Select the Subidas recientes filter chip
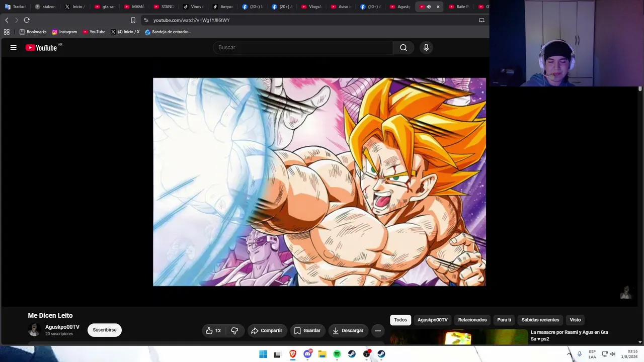Image resolution: width=644 pixels, height=362 pixels. 540,320
